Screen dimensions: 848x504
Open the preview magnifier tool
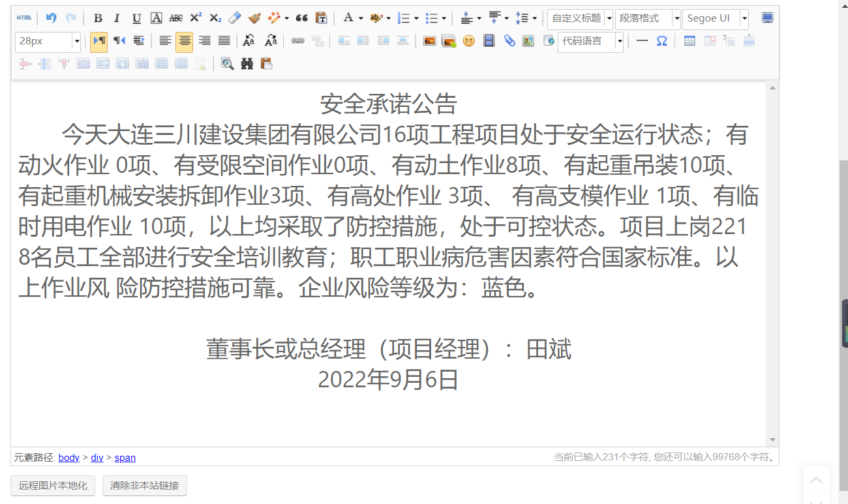[x=227, y=64]
